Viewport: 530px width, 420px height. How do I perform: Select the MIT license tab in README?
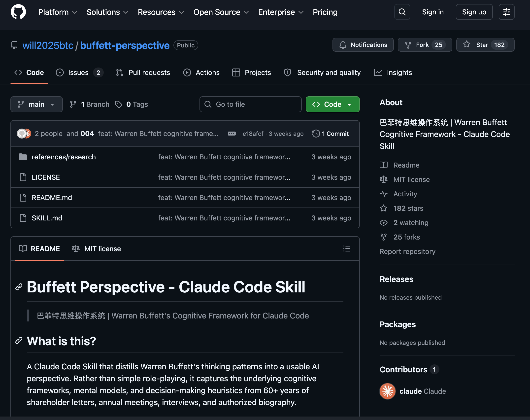coord(97,249)
